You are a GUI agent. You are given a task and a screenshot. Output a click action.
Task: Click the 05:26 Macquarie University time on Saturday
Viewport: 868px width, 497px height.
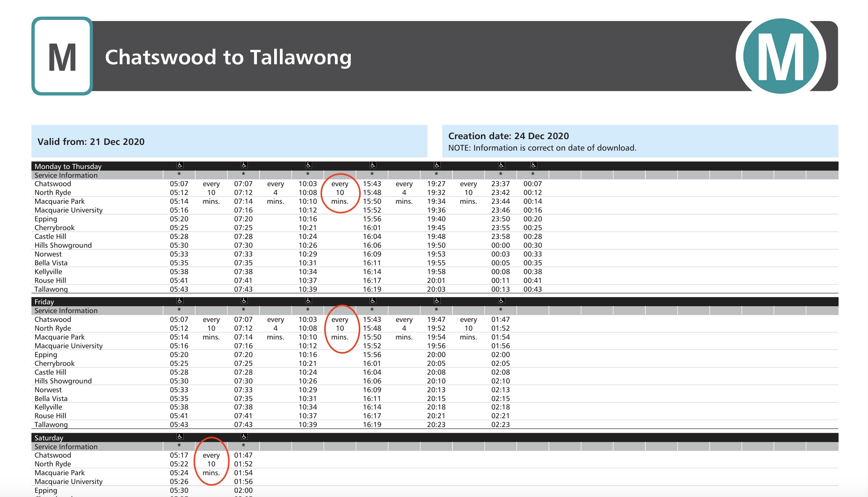[179, 482]
